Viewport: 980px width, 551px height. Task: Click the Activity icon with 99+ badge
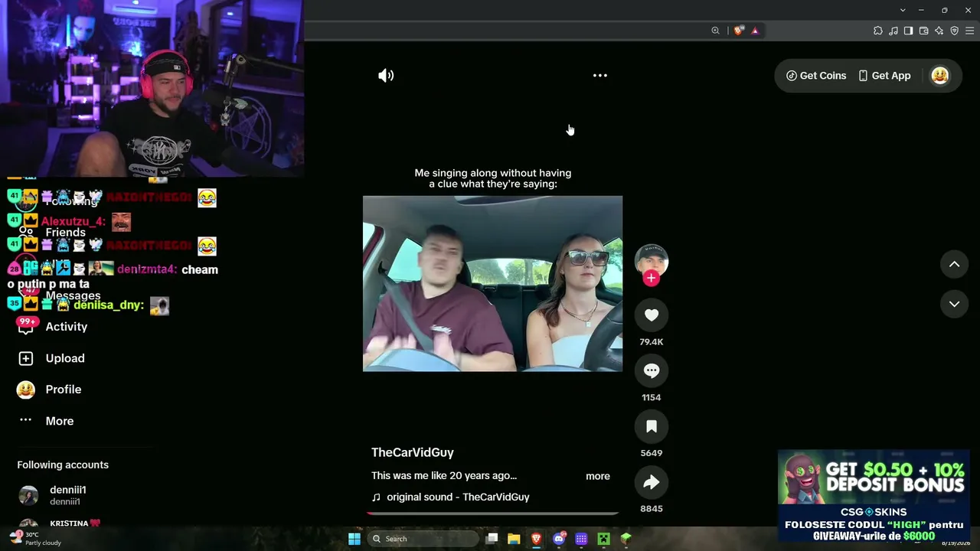26,326
